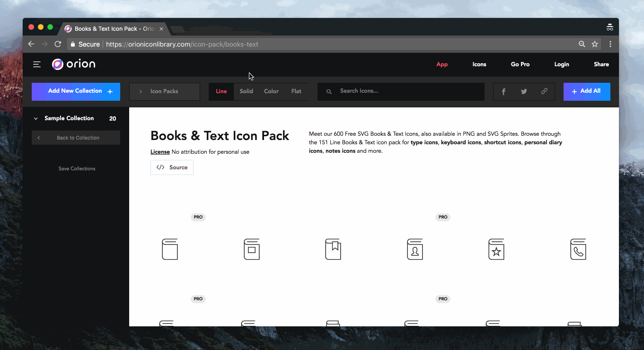Select the bookmarked book icon
Screen dimensions: 644x350
coord(333,249)
